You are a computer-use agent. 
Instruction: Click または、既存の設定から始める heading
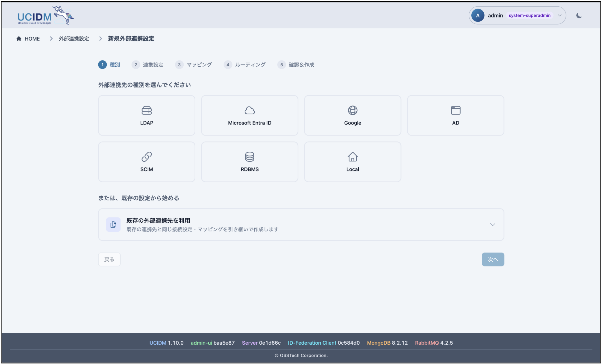138,198
